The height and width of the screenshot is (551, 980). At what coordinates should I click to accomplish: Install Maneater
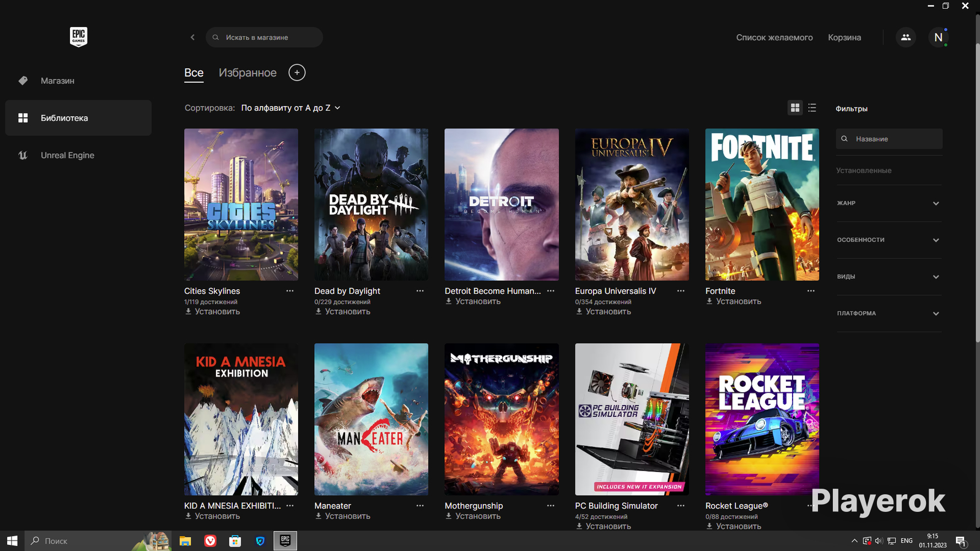[342, 516]
